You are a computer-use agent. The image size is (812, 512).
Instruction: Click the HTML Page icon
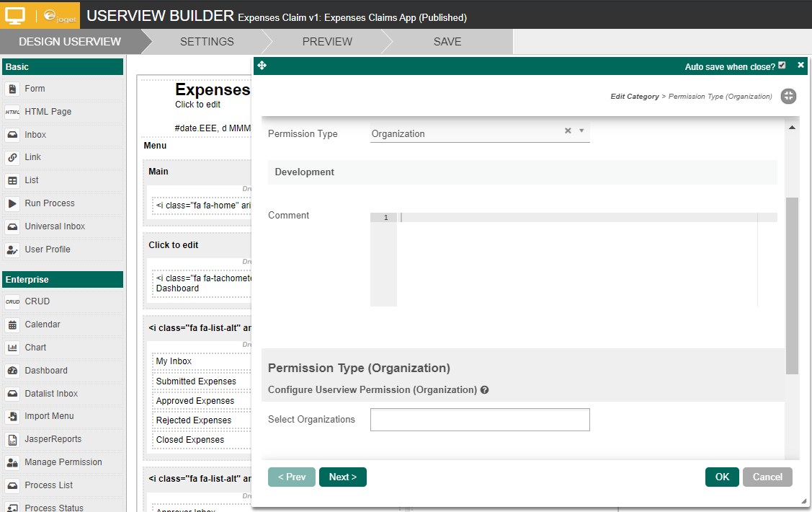coord(12,112)
